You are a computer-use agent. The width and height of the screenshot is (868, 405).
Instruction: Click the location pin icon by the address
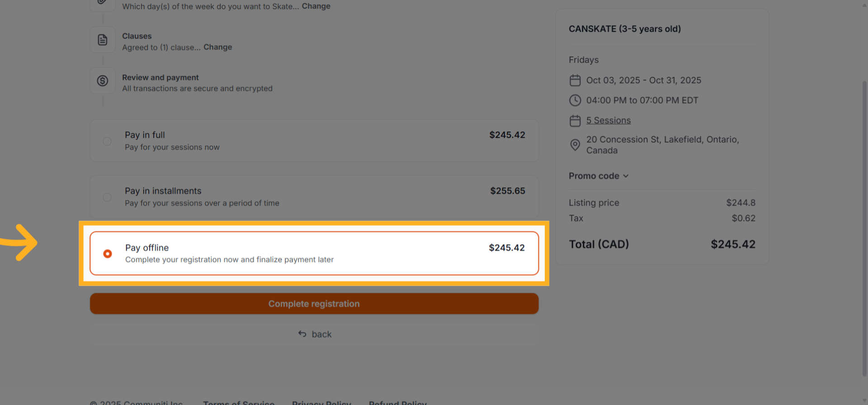click(x=575, y=145)
